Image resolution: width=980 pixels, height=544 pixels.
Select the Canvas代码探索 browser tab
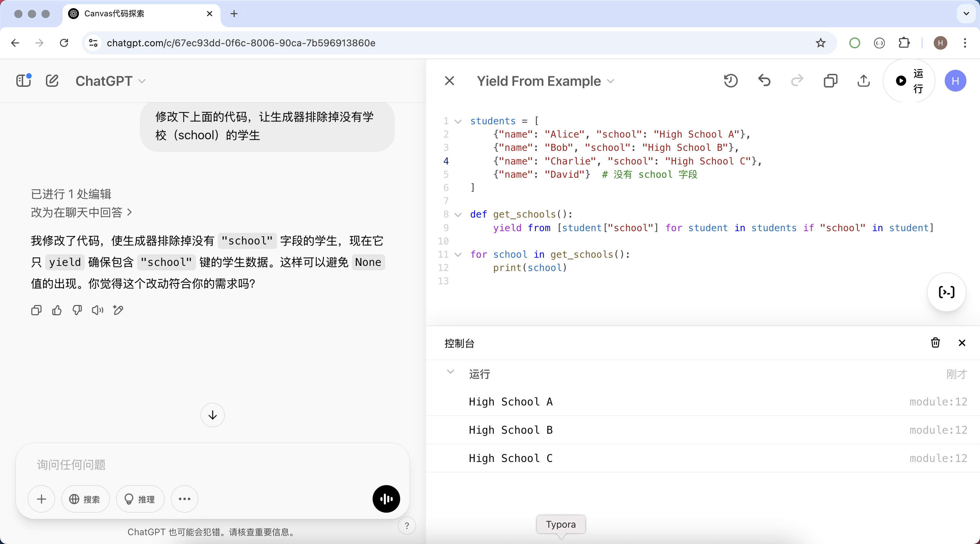[114, 14]
